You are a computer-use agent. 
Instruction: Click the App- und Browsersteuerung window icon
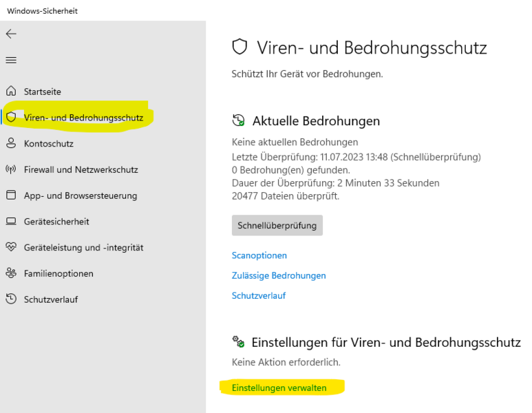coord(11,195)
